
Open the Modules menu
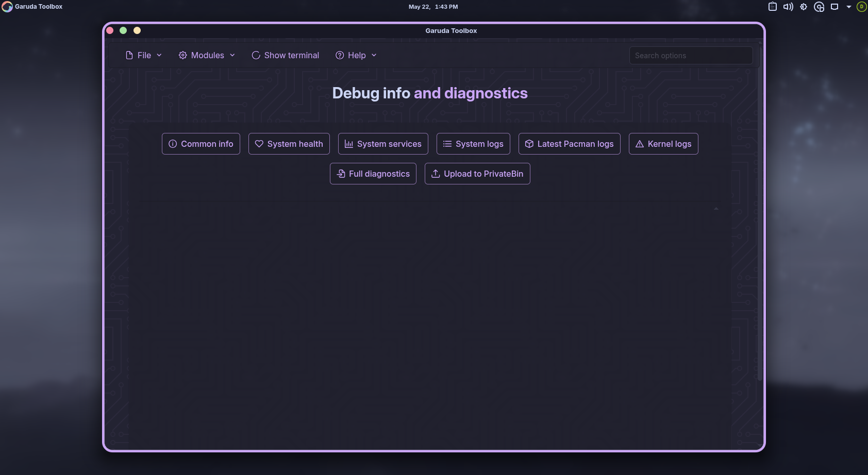[x=207, y=55]
